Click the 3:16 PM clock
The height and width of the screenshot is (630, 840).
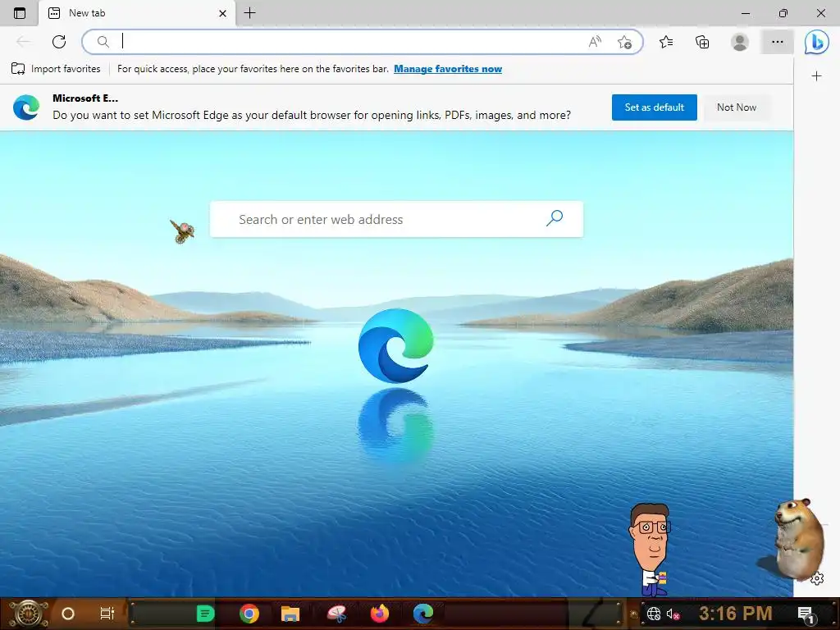(735, 613)
